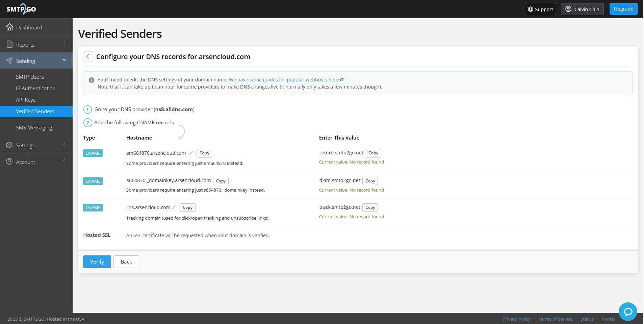Click the Settings gear icon
Screen dimensions: 644x324
9,145
